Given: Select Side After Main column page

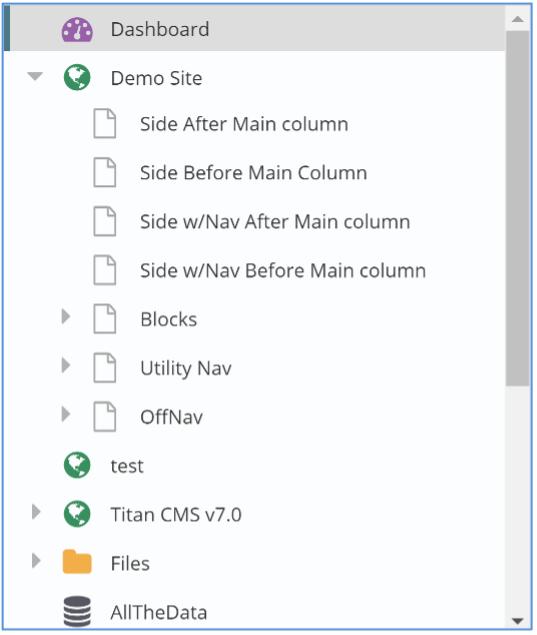Looking at the screenshot, I should (244, 124).
